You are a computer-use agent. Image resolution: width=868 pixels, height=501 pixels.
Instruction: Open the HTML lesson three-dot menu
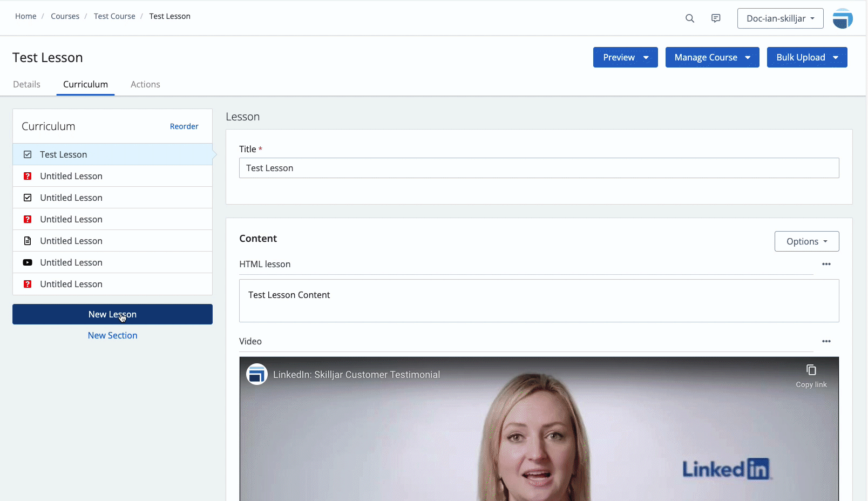pyautogui.click(x=826, y=264)
